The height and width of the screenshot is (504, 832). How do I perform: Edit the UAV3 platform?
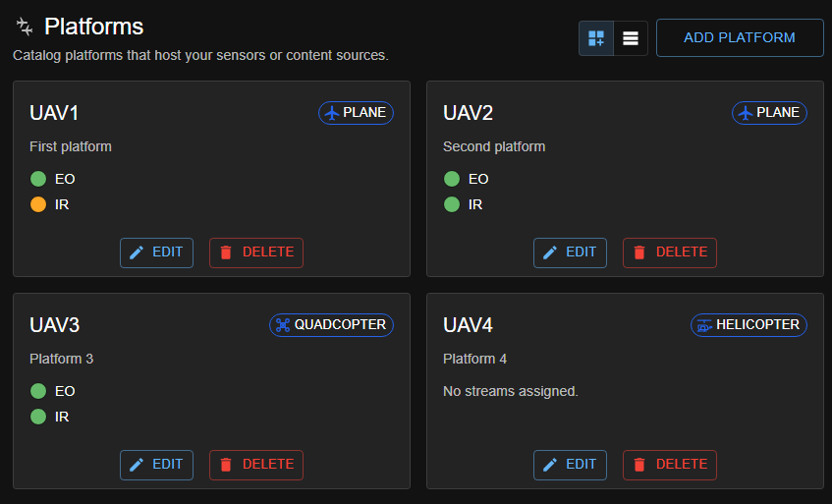156,465
